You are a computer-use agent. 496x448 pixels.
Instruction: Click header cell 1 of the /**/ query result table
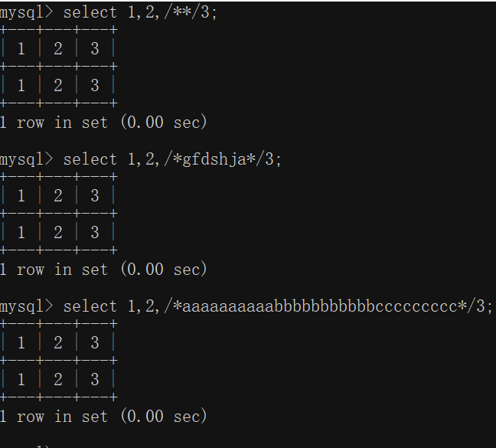click(x=21, y=49)
